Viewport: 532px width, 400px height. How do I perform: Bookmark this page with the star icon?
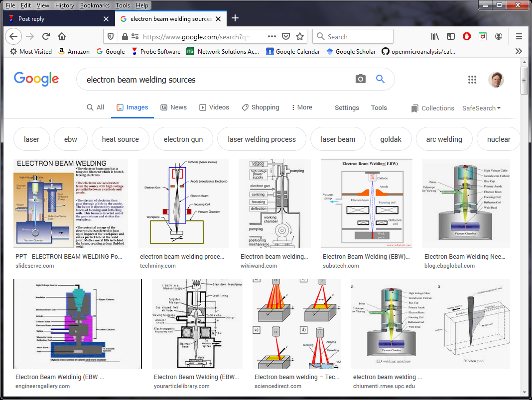tap(300, 36)
